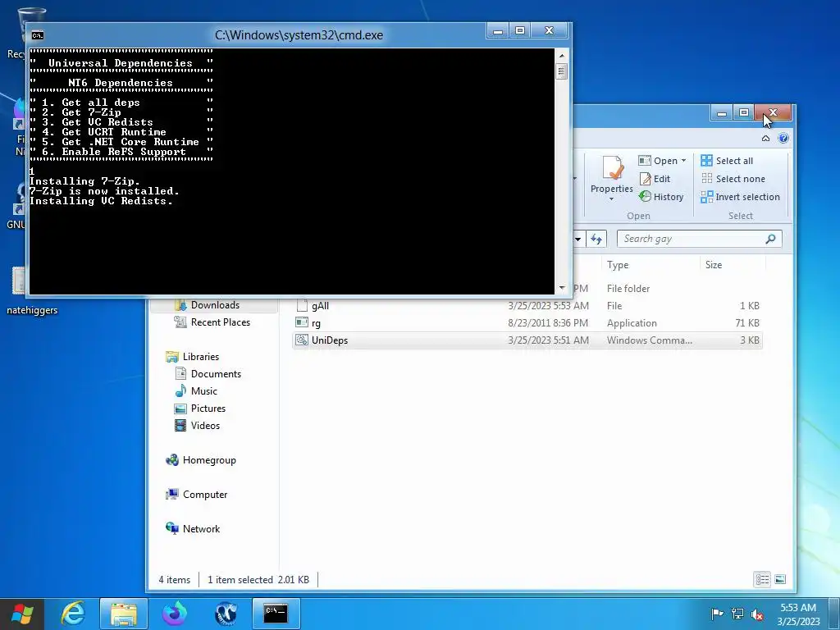Launch Firefox Nightly from taskbar

175,614
